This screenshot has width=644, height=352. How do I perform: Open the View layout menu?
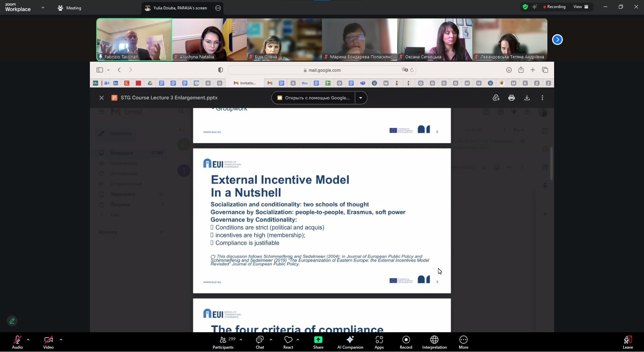coord(581,7)
